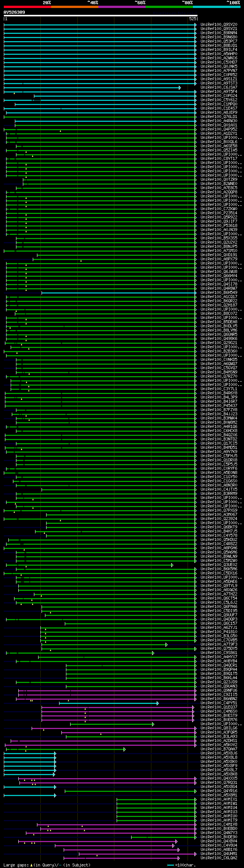Click the red ~20% legend color bar
The width and height of the screenshot is (244, 868).
[27, 6]
